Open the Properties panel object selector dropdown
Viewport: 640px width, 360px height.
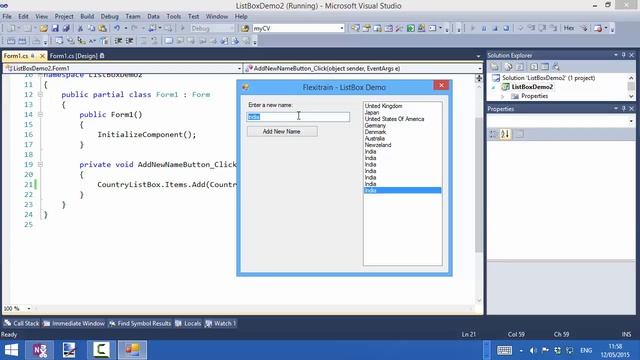[631, 121]
